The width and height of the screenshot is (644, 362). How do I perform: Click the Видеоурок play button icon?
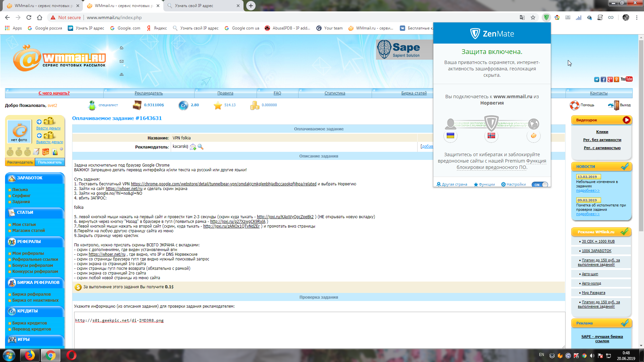tap(626, 120)
